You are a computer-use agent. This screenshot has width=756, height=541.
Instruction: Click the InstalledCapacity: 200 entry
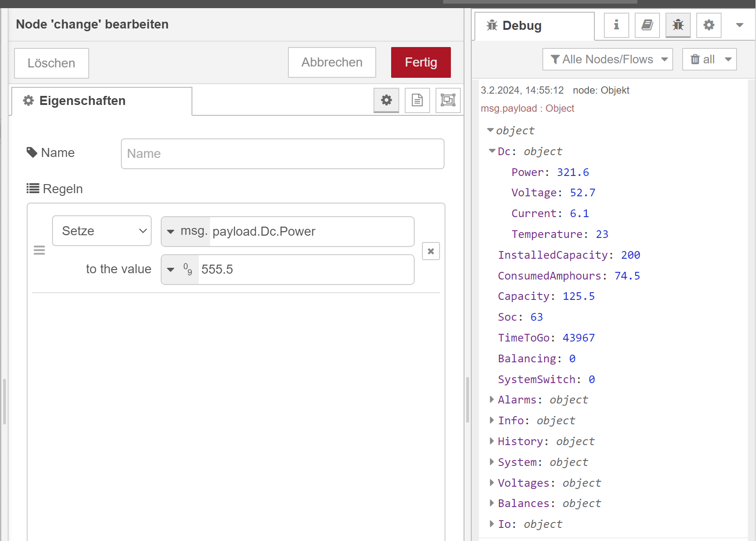click(569, 255)
